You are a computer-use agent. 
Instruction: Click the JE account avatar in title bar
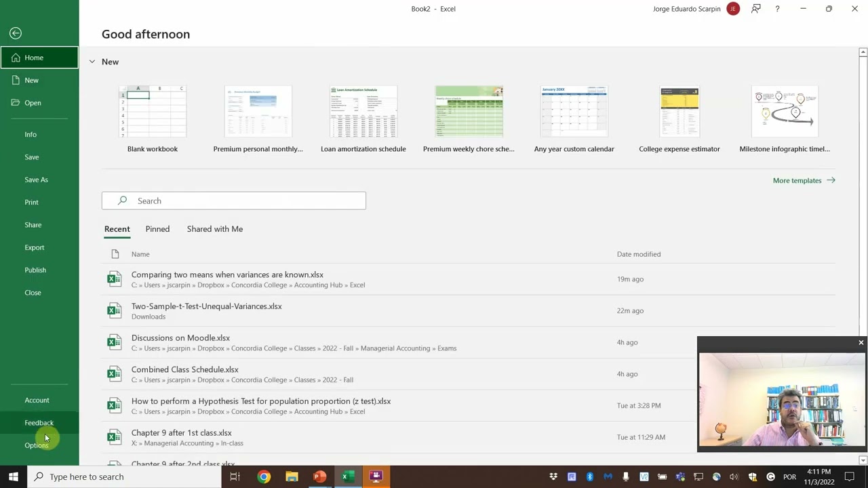click(733, 9)
